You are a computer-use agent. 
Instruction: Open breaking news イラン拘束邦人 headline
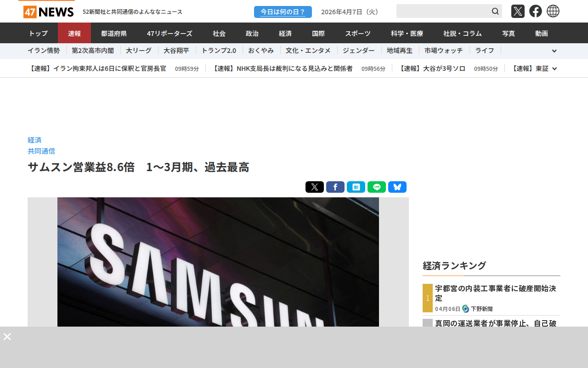97,69
